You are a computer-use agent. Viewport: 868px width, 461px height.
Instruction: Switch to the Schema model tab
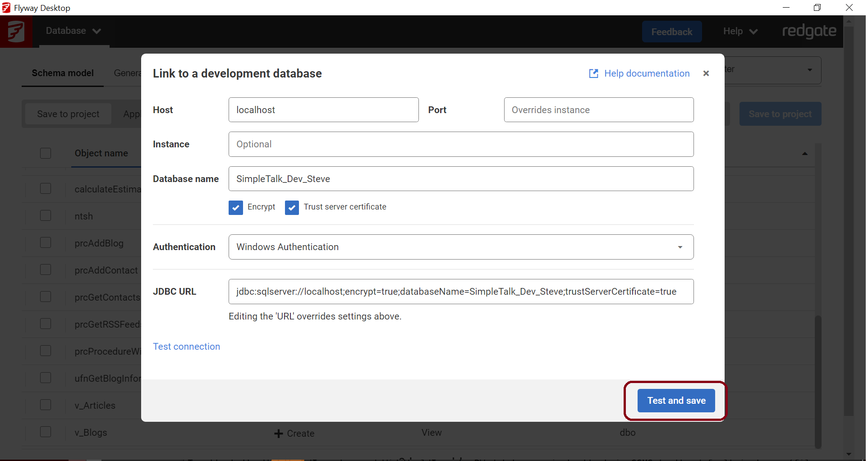[x=62, y=73]
